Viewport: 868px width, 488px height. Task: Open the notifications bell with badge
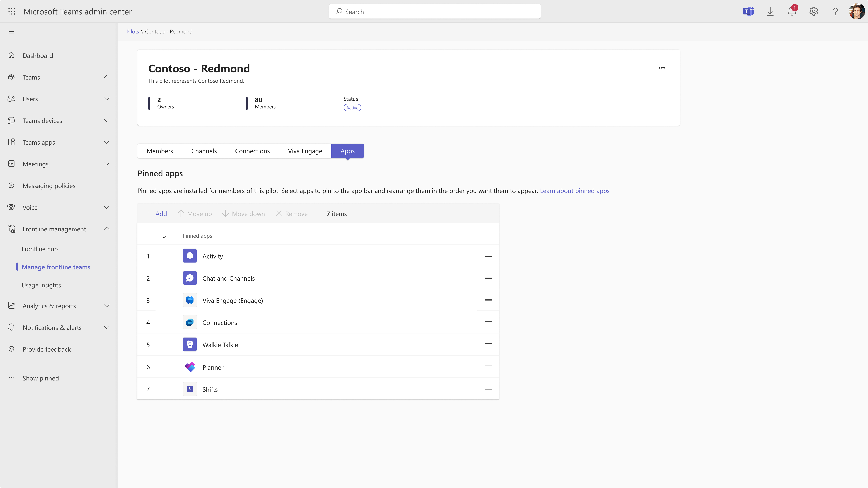(792, 11)
